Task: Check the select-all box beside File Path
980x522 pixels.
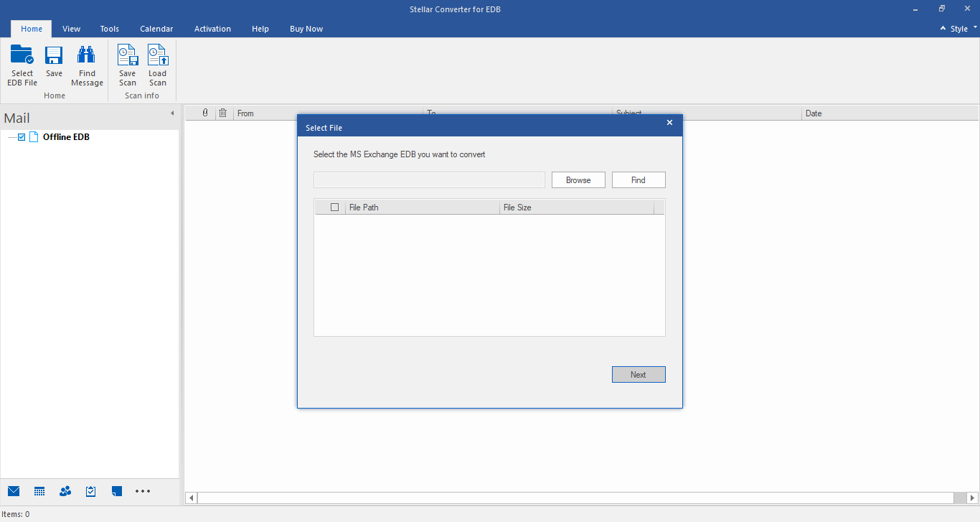Action: 334,208
